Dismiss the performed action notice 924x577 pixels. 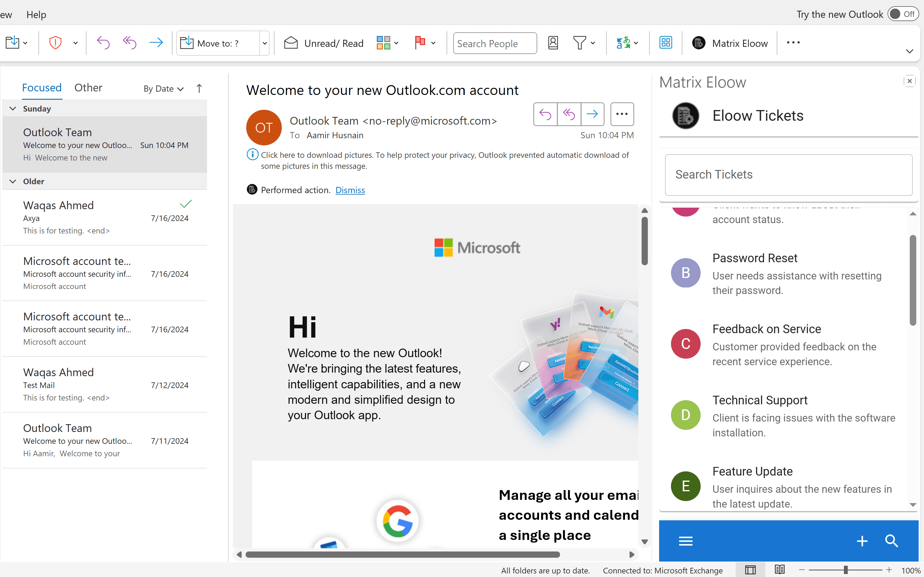click(350, 190)
